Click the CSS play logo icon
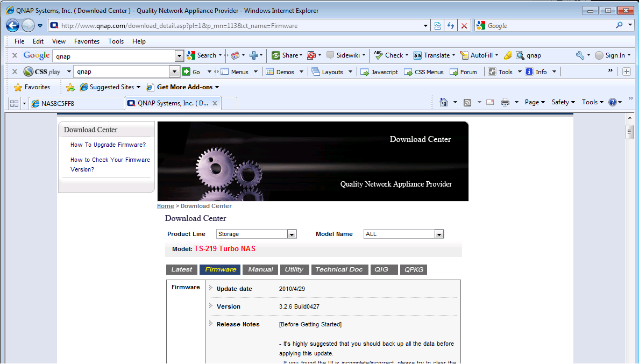 tap(28, 72)
